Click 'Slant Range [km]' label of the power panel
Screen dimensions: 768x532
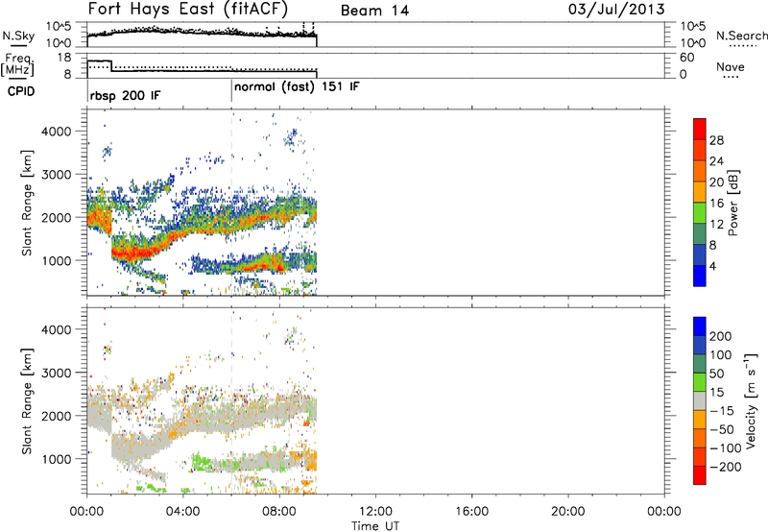click(x=27, y=203)
